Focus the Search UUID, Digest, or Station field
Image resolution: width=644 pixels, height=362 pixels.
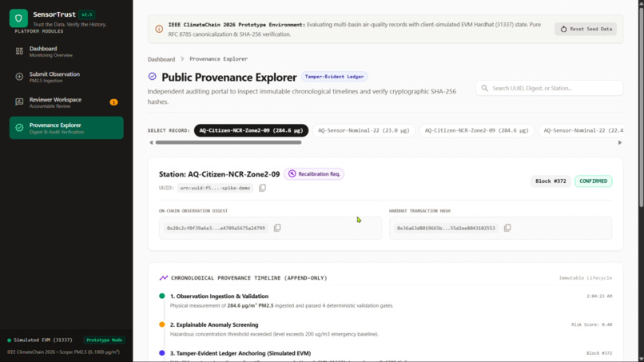[x=550, y=88]
